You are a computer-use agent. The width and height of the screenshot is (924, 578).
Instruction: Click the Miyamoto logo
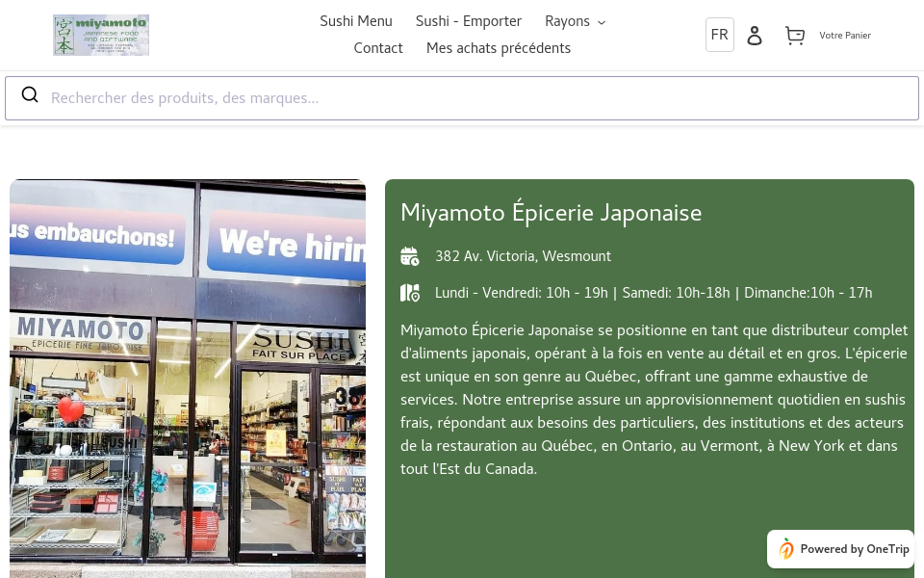click(100, 35)
